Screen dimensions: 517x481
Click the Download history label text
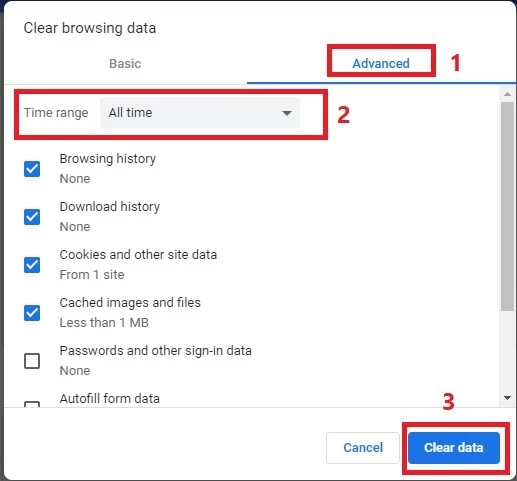pos(110,207)
